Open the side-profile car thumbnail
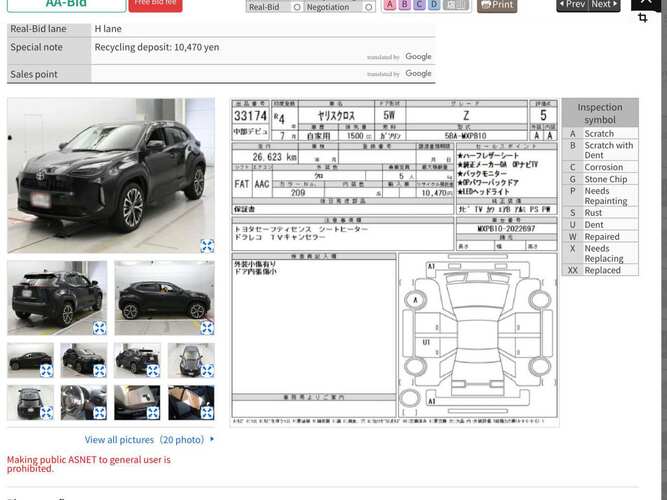Screen dimensions: 667x500 pos(165,298)
